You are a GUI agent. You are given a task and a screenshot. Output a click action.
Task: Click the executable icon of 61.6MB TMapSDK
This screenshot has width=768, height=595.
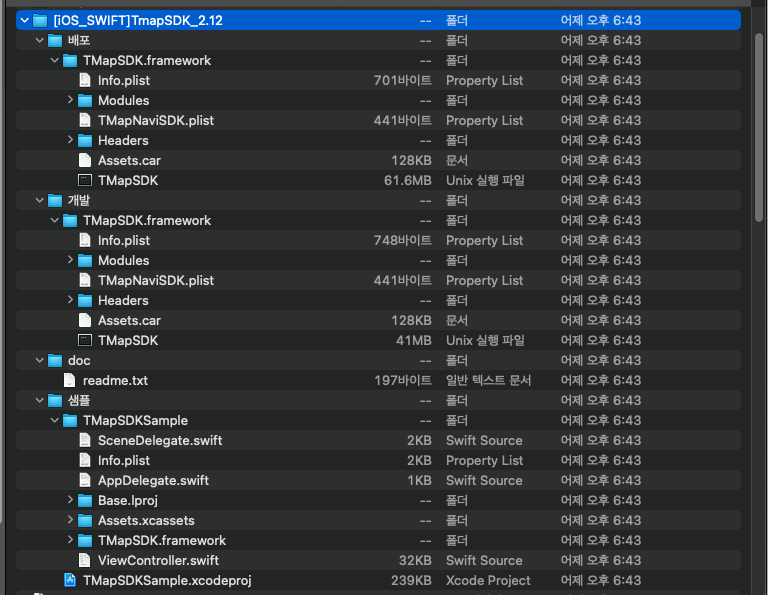click(85, 180)
